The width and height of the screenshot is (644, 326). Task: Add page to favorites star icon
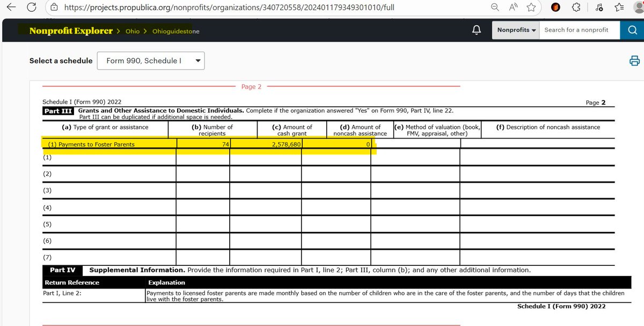pyautogui.click(x=531, y=8)
